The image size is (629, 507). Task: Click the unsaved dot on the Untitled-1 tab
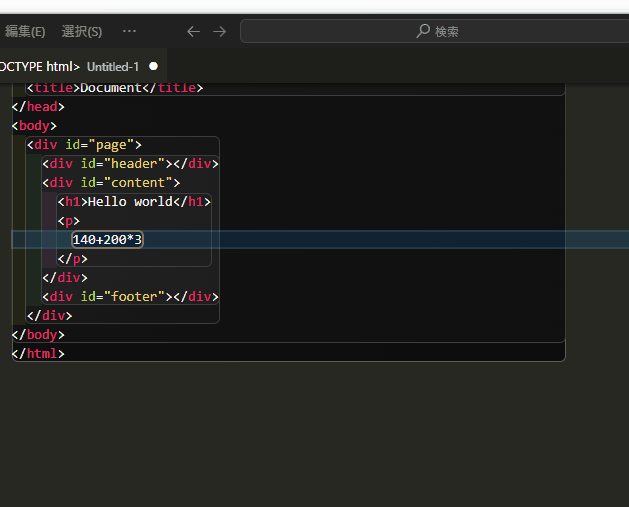pyautogui.click(x=153, y=66)
